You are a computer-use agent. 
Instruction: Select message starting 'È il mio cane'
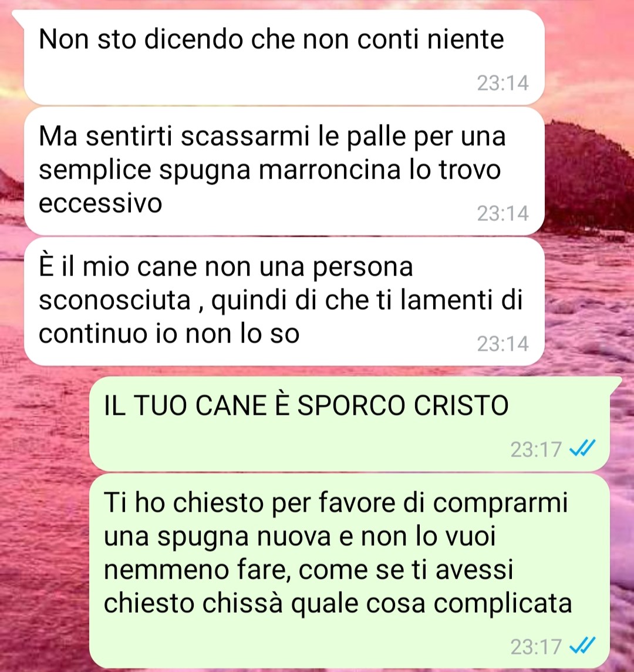284,301
